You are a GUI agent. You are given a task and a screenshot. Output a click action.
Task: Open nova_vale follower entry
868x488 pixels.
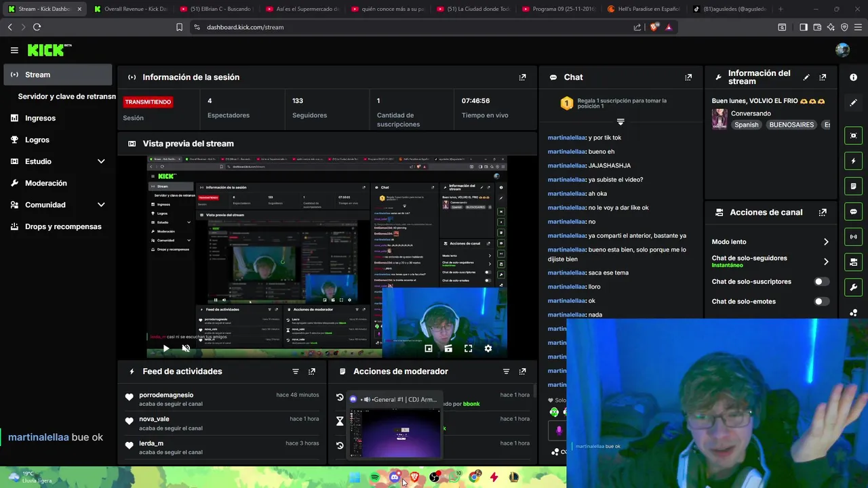coord(222,423)
